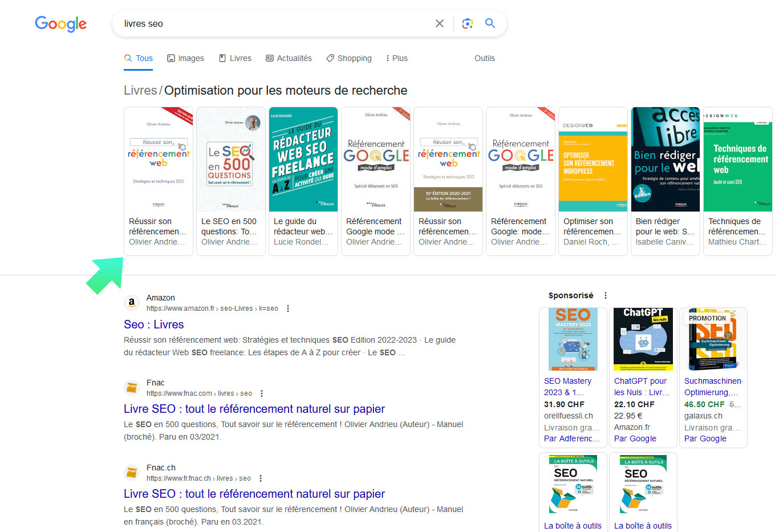Open 'Bien rédiger pour le web' book card
Image resolution: width=775 pixels, height=532 pixels.
point(666,181)
